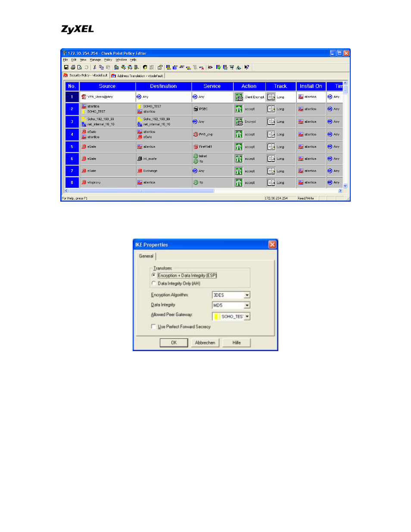The image size is (411, 532).
Task: Open the Policy menu
Action: pyautogui.click(x=108, y=60)
